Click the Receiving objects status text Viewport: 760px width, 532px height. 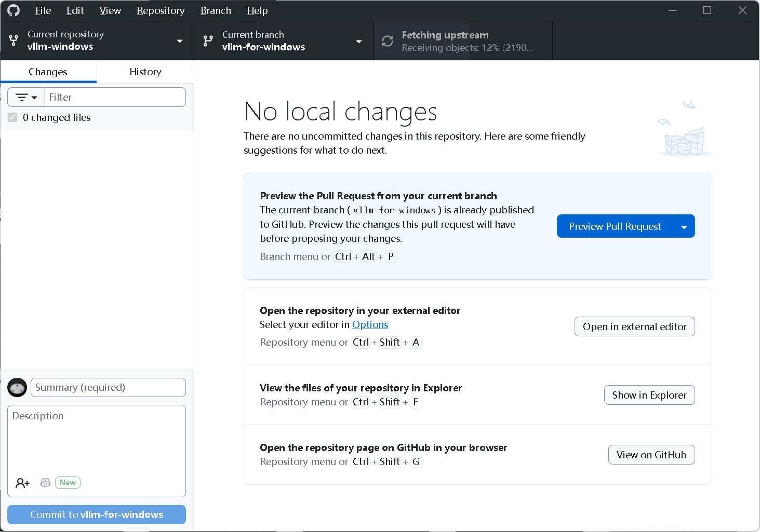[468, 48]
